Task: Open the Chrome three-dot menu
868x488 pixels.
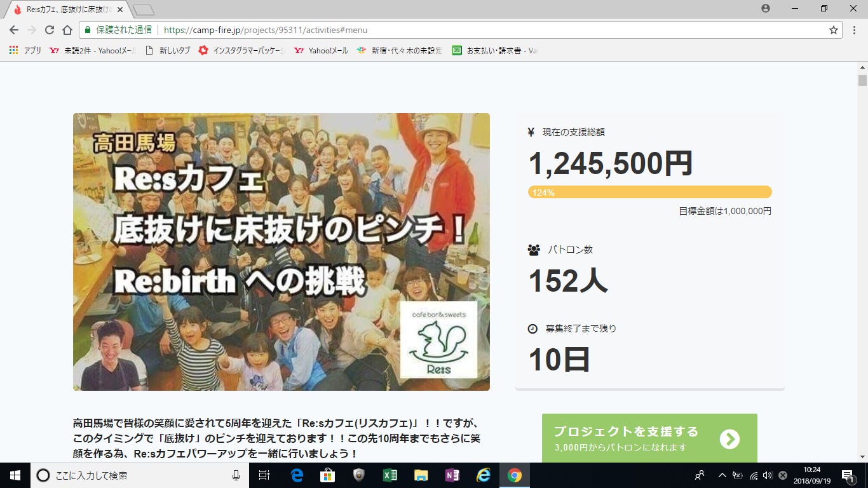Action: point(856,30)
